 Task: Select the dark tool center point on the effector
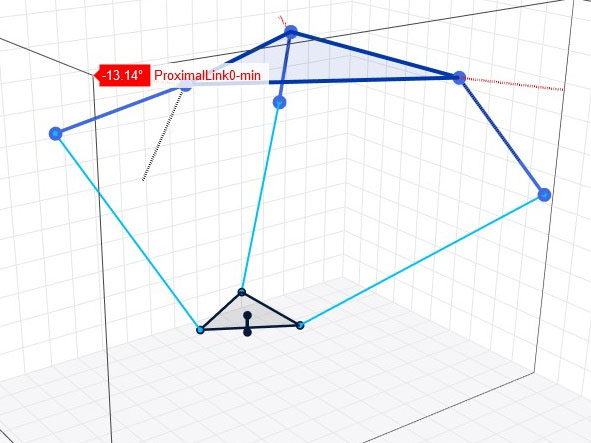pyautogui.click(x=248, y=316)
